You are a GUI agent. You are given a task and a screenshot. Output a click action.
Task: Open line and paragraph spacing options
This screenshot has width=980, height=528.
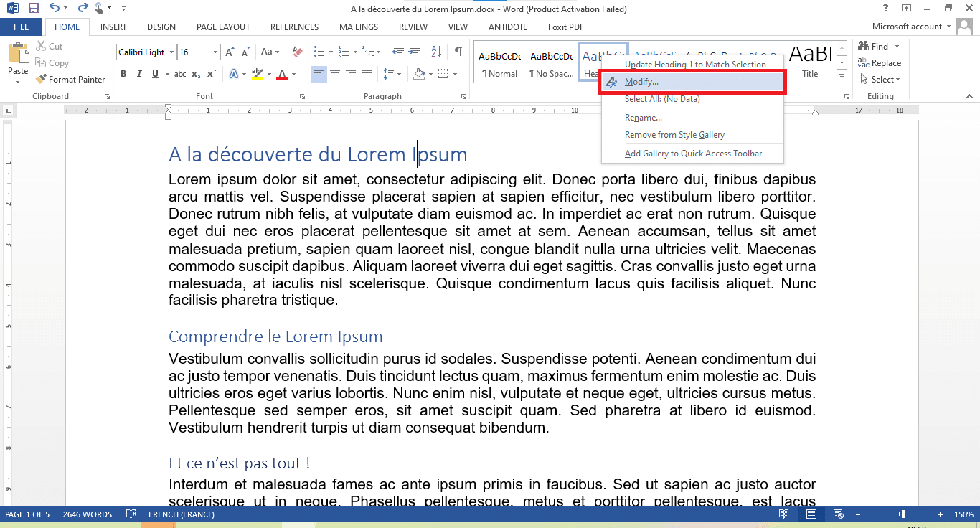click(x=392, y=74)
